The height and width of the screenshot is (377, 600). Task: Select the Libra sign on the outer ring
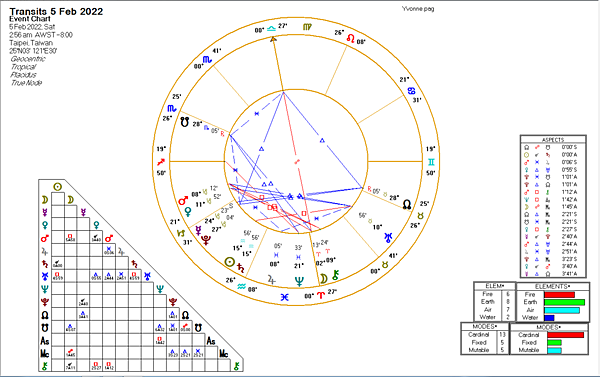coord(271,28)
